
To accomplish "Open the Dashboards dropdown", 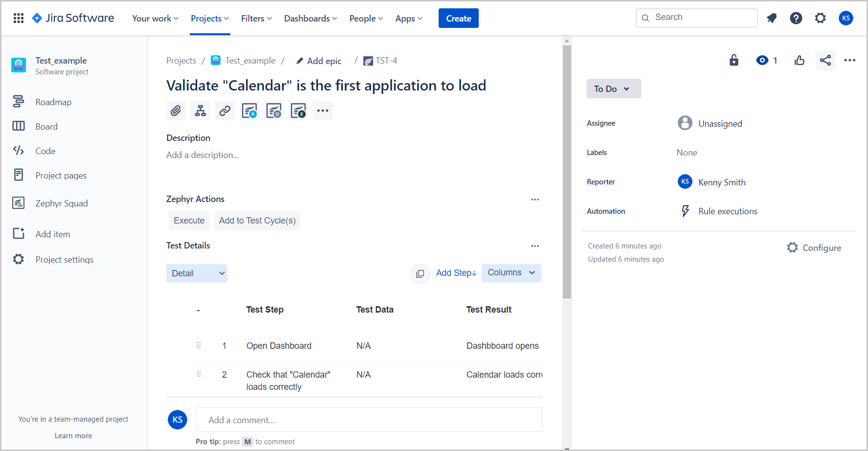I will 311,18.
